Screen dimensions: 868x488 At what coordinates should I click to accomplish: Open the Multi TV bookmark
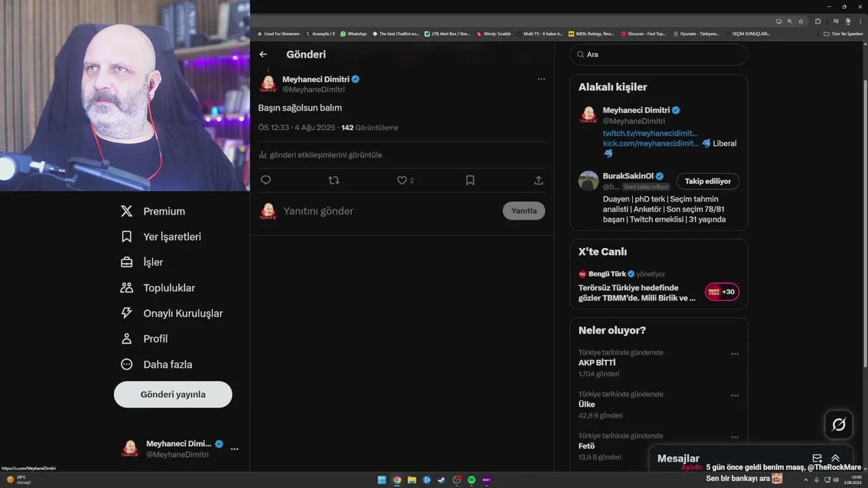tap(540, 33)
